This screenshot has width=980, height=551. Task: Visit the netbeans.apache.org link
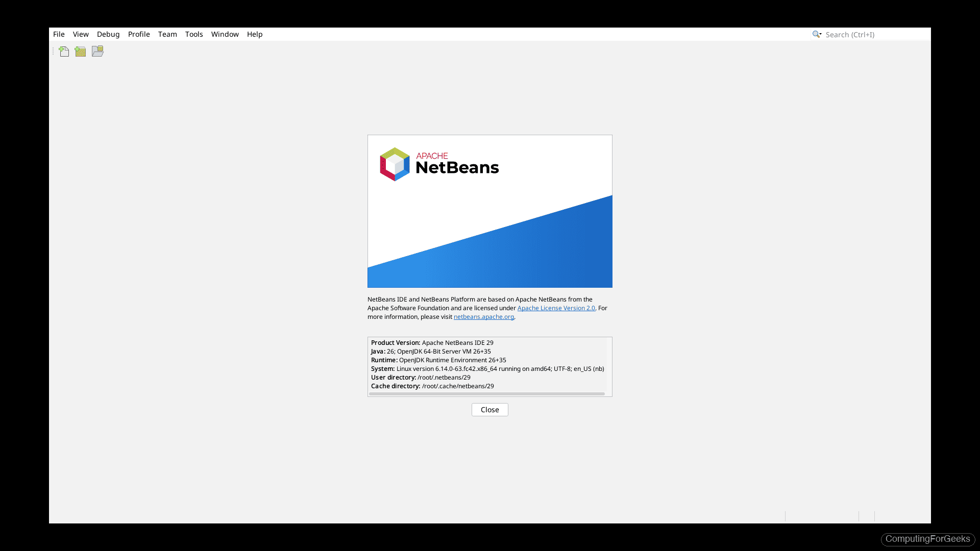pyautogui.click(x=483, y=316)
